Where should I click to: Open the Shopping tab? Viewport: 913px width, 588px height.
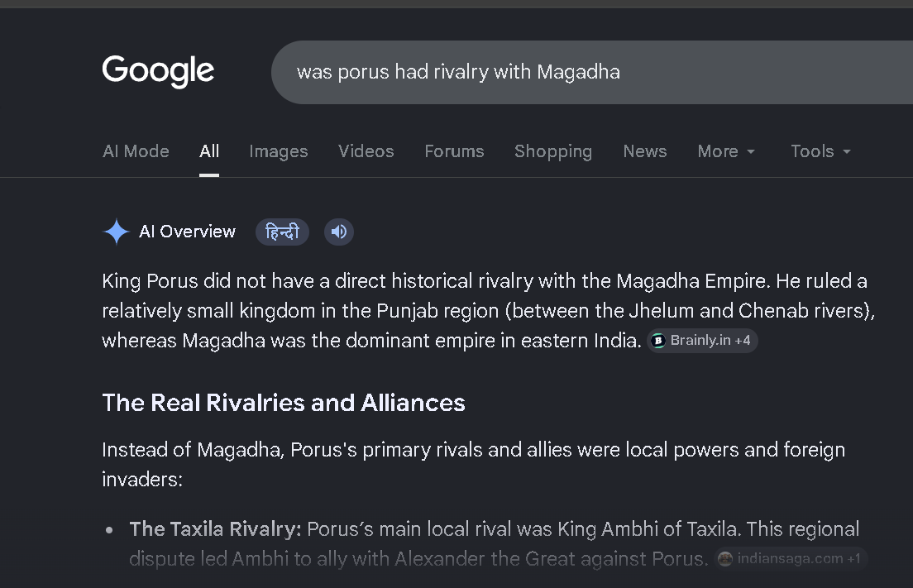[x=553, y=151]
